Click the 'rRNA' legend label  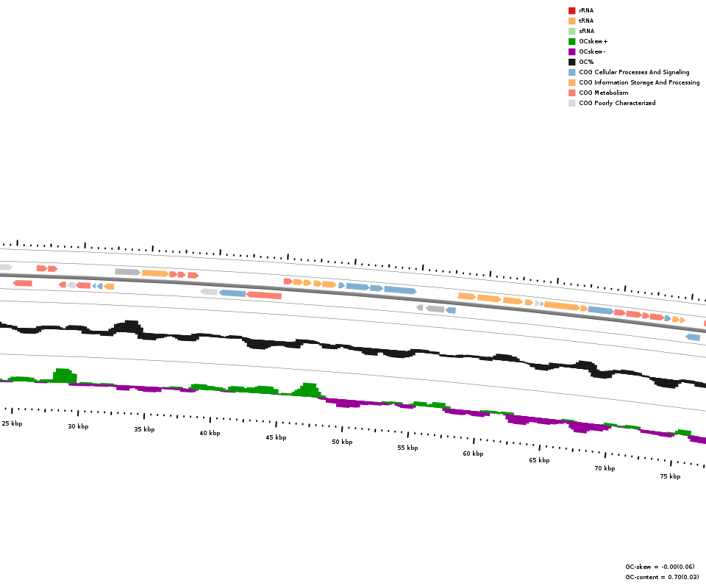(x=586, y=10)
